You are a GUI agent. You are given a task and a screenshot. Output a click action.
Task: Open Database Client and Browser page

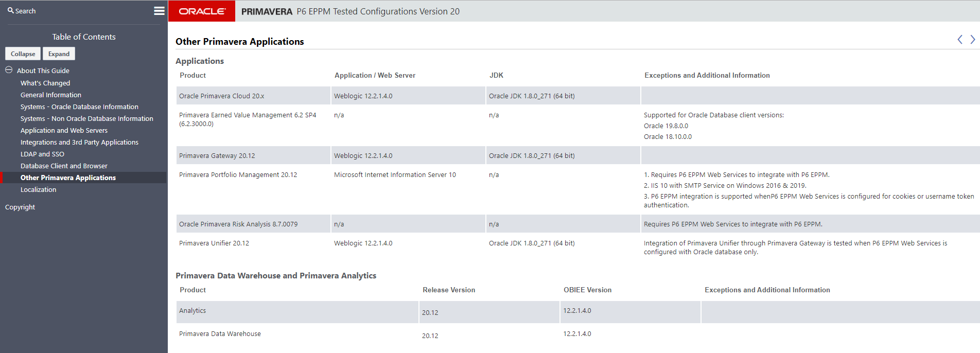coord(64,166)
